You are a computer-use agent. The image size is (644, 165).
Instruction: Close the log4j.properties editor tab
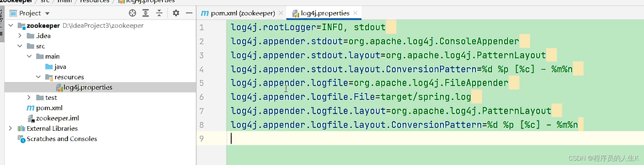[355, 13]
